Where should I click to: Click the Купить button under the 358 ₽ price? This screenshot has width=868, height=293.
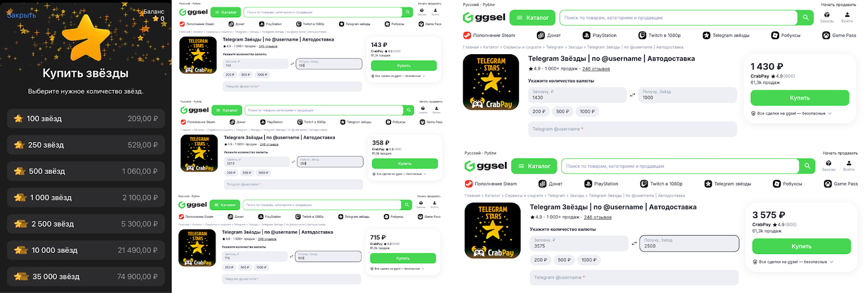[405, 164]
